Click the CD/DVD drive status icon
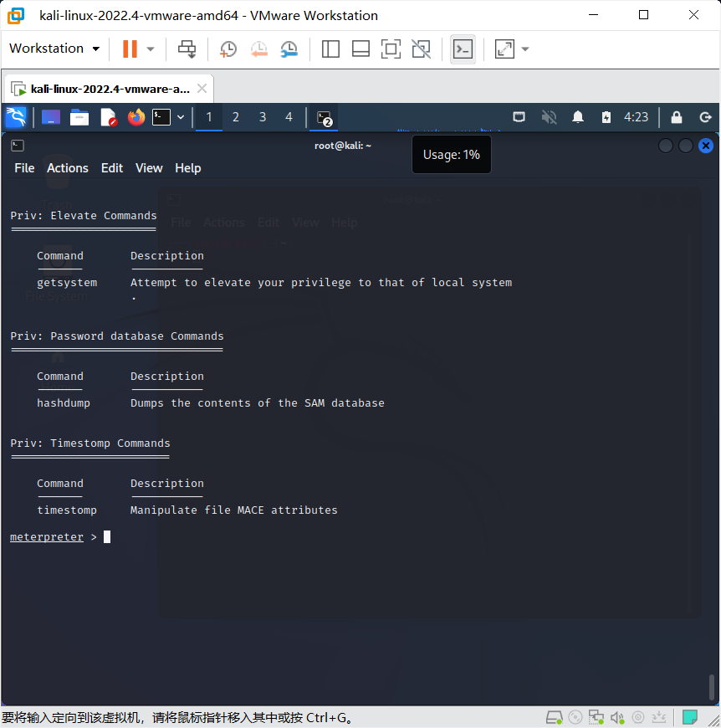 [575, 718]
